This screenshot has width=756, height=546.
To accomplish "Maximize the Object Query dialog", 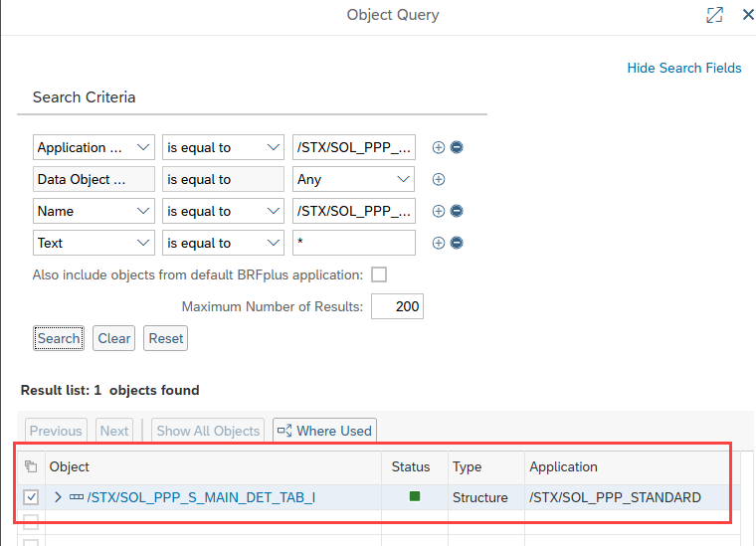I will click(x=713, y=15).
